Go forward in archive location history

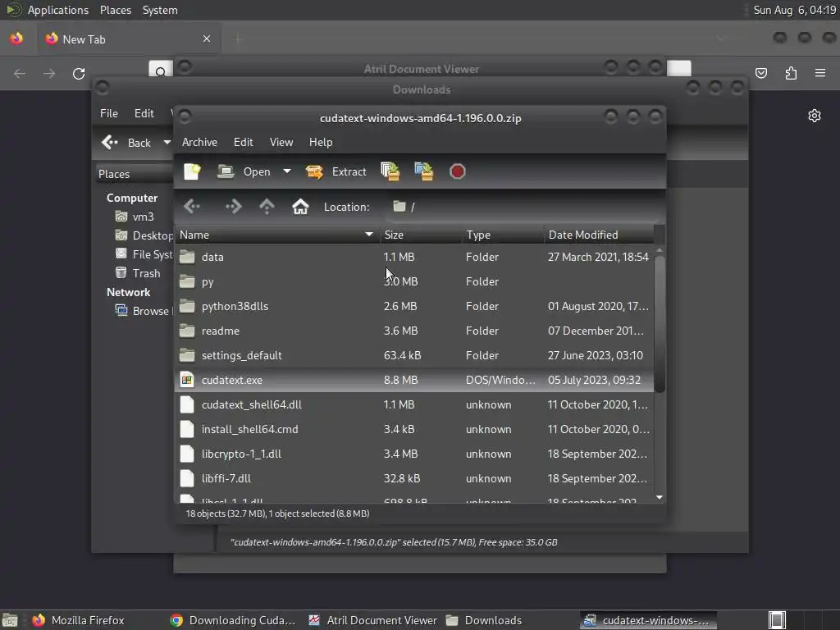234,206
